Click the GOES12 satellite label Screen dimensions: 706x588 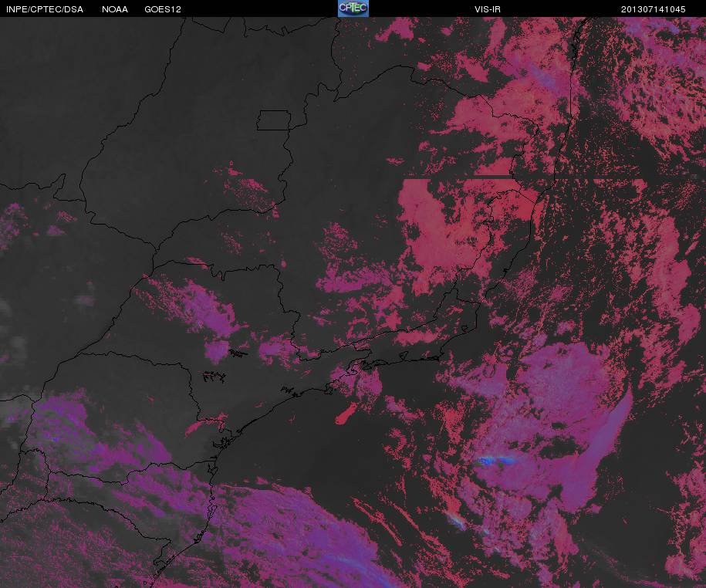tap(163, 9)
